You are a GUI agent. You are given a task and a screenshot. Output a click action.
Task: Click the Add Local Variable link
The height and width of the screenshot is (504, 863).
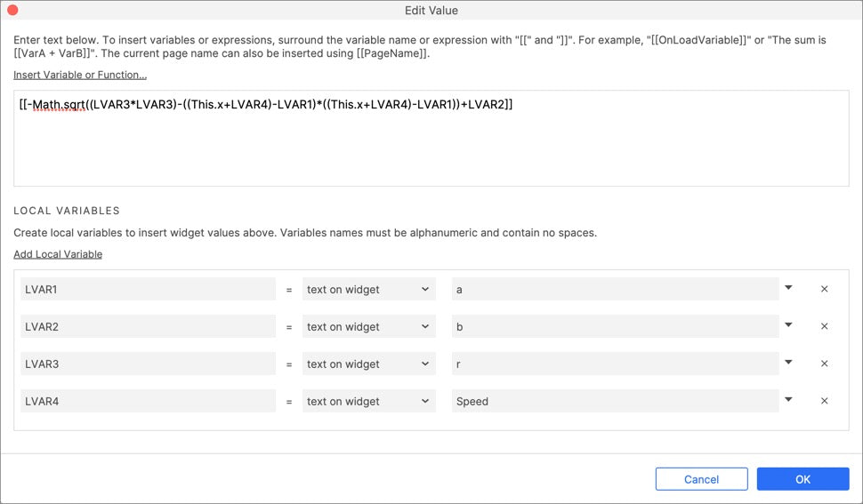(x=58, y=254)
